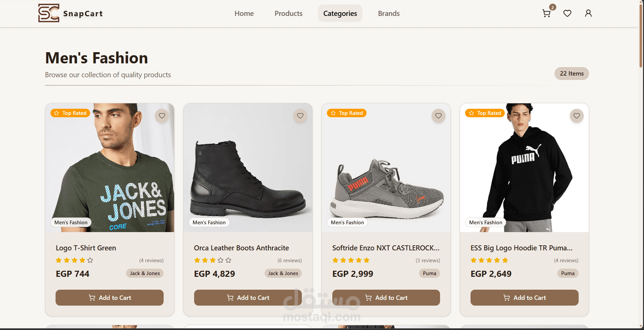Toggle wishlist heart on Softride Enzo sneaker

click(438, 116)
